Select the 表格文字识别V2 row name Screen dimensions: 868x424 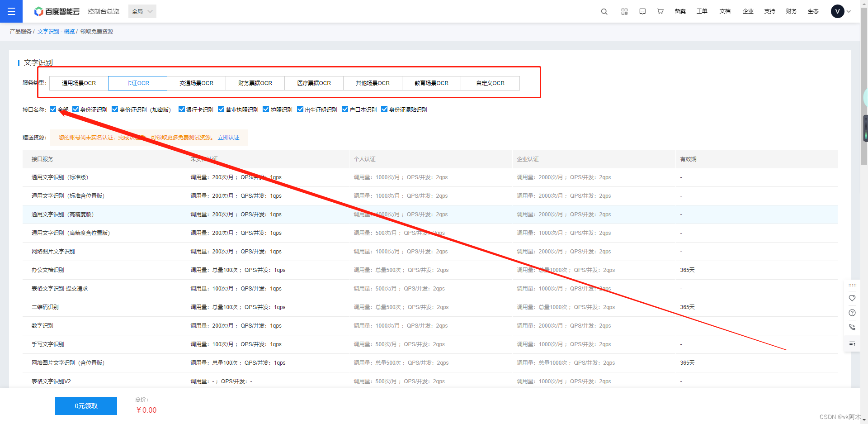(x=51, y=381)
